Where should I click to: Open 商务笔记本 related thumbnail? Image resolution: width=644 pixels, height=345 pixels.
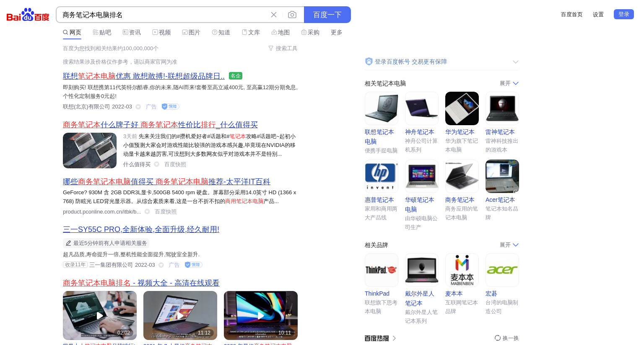point(462,176)
